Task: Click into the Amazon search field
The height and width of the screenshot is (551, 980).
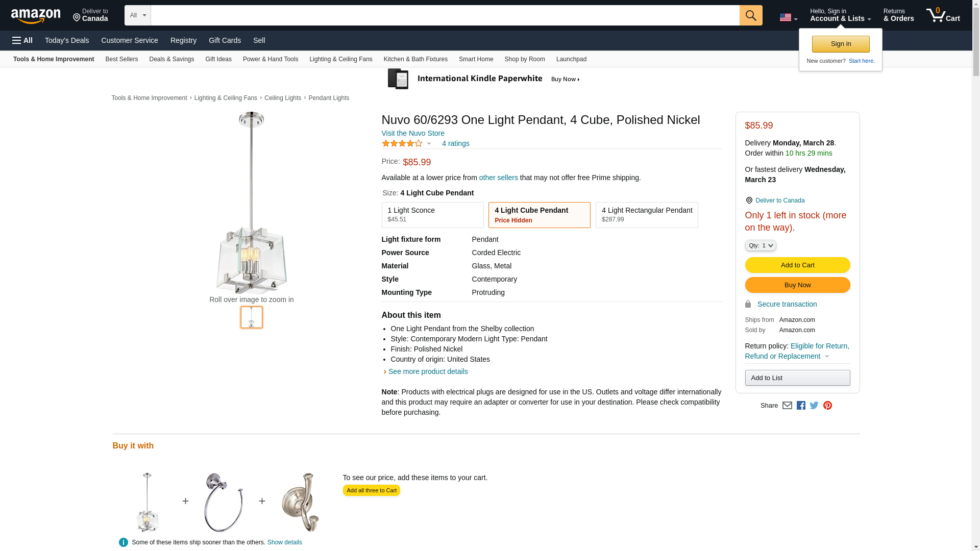Action: [x=444, y=15]
